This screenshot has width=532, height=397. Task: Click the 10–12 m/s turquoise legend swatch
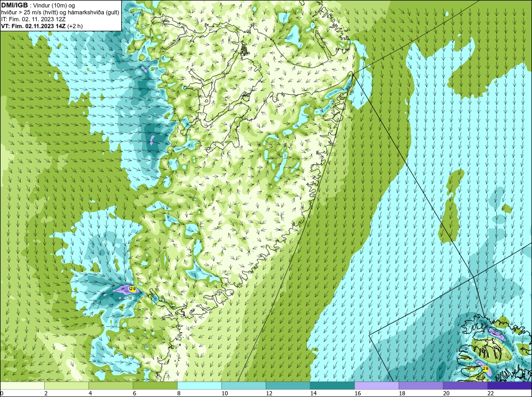click(244, 386)
